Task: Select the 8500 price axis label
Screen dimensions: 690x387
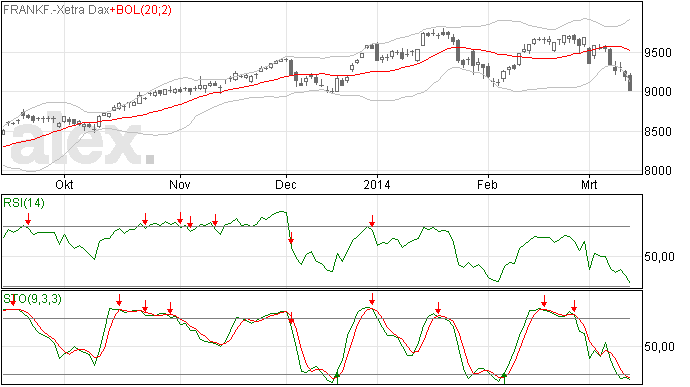Action: tap(658, 132)
